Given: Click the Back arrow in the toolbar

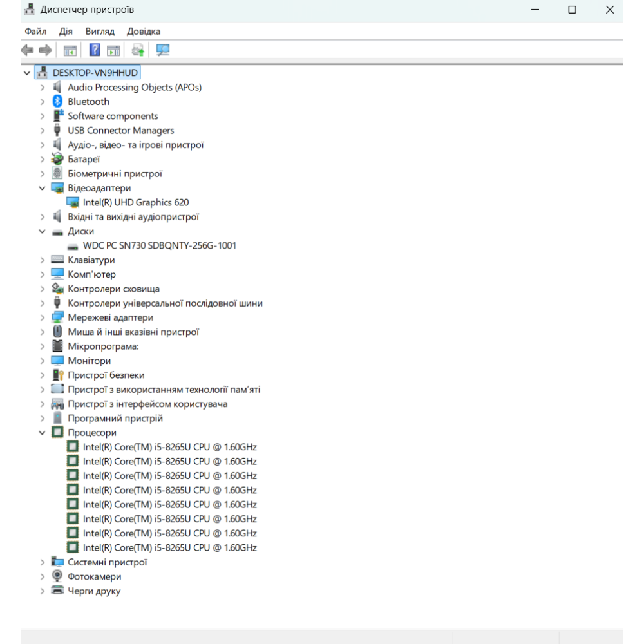Looking at the screenshot, I should pyautogui.click(x=27, y=50).
